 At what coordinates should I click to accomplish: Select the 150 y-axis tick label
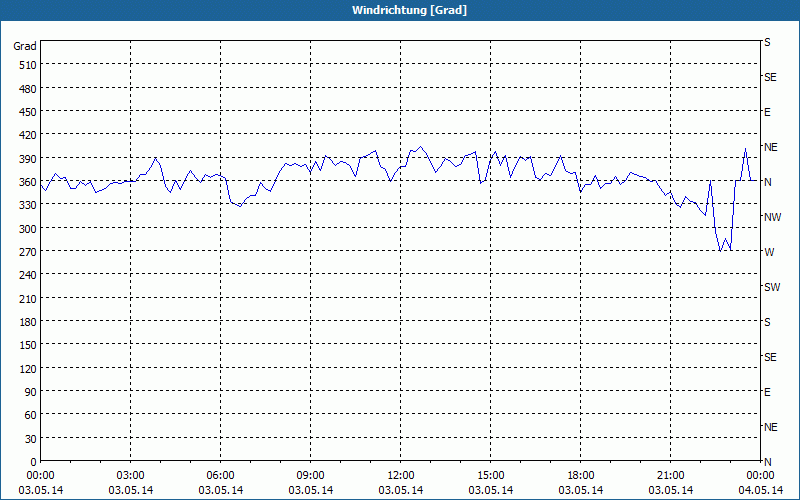tap(28, 345)
